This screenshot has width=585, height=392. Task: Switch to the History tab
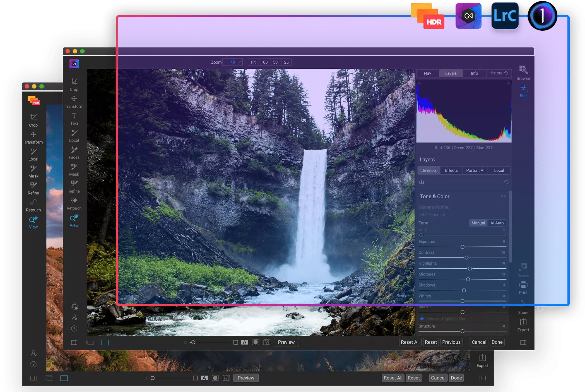point(499,73)
